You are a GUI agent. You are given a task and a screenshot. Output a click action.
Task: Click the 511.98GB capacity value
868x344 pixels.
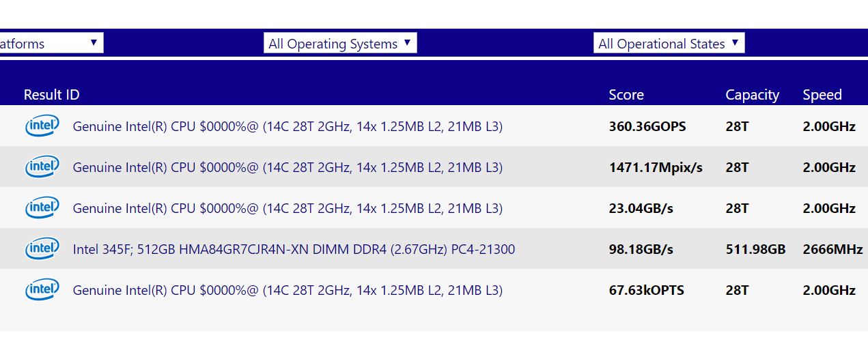point(755,249)
